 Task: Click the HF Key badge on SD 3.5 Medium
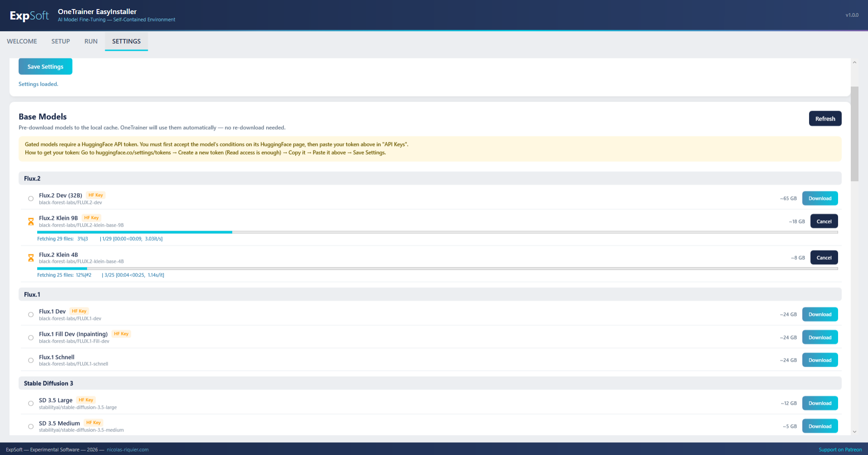(93, 423)
